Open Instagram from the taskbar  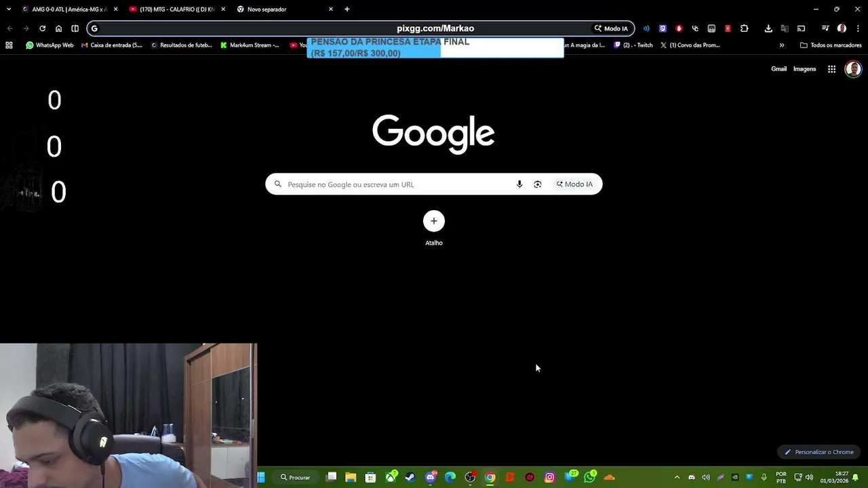click(550, 477)
